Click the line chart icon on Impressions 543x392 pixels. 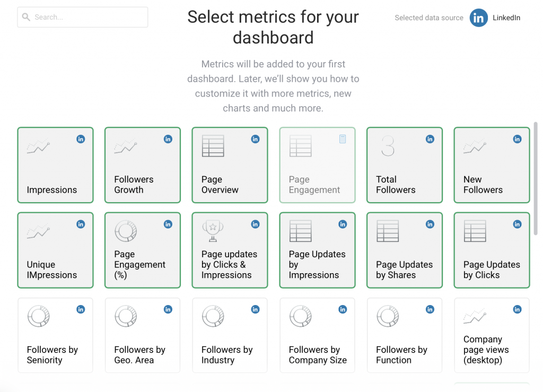pyautogui.click(x=38, y=146)
